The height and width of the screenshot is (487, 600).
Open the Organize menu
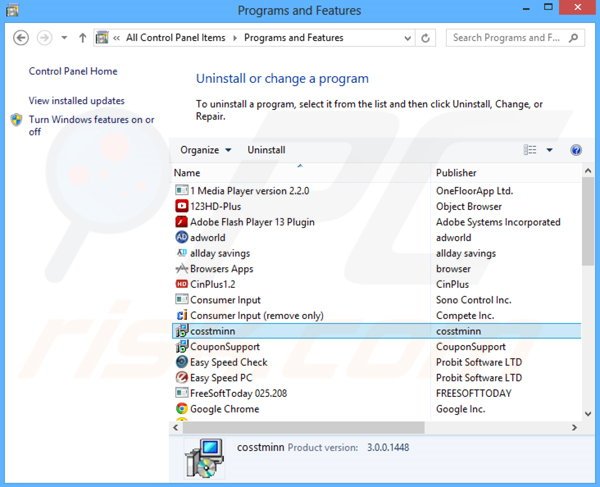tap(205, 150)
